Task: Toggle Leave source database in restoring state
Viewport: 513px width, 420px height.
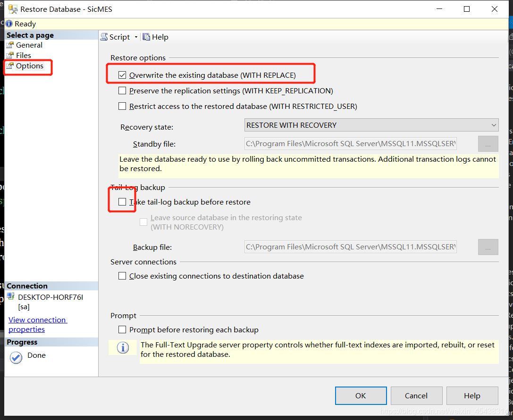Action: [x=143, y=222]
